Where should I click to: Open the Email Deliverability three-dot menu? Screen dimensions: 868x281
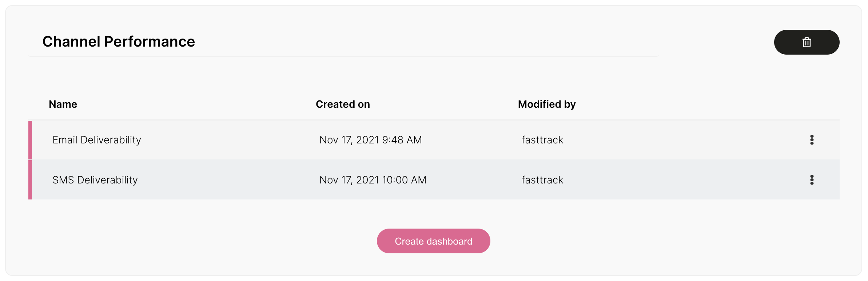(x=812, y=140)
